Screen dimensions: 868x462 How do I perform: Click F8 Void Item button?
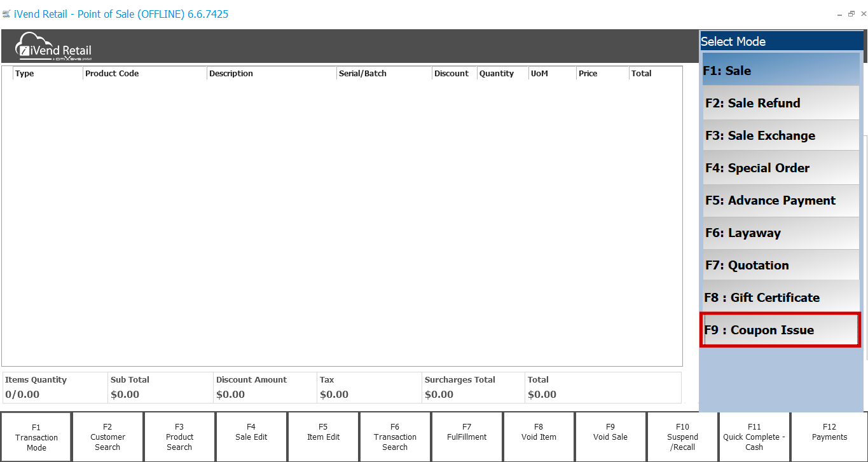click(539, 437)
